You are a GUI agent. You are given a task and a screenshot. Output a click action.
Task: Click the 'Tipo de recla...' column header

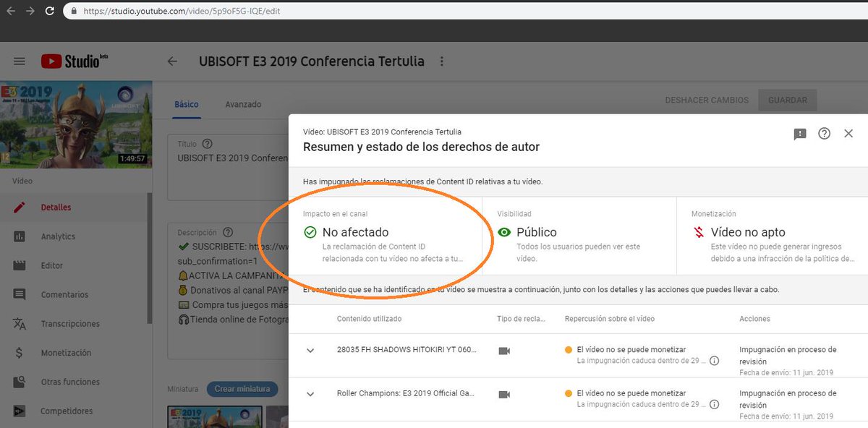point(522,319)
